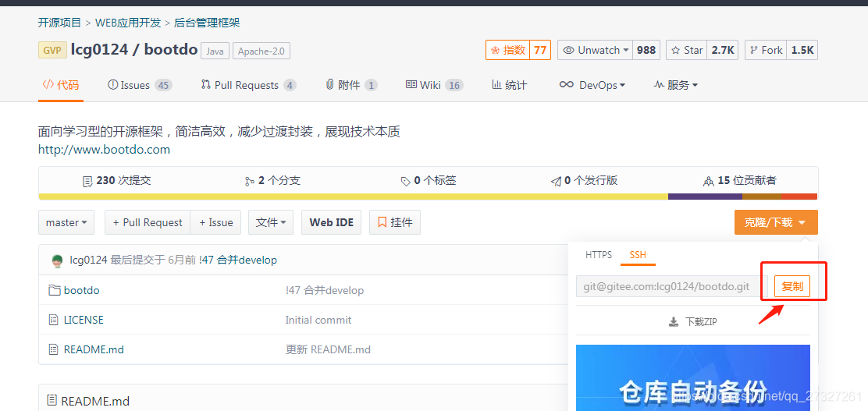View the 0 个发行版 releases
This screenshot has height=411, width=868.
584,180
